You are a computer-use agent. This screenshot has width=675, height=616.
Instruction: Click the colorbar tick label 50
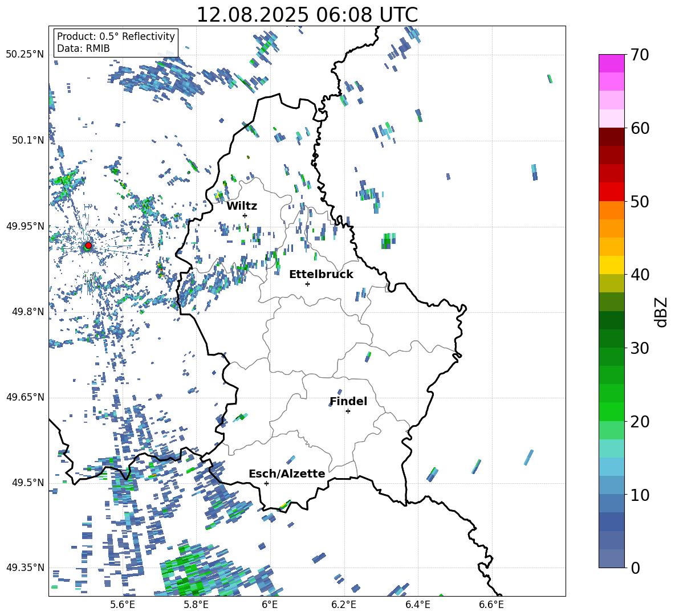[640, 201]
